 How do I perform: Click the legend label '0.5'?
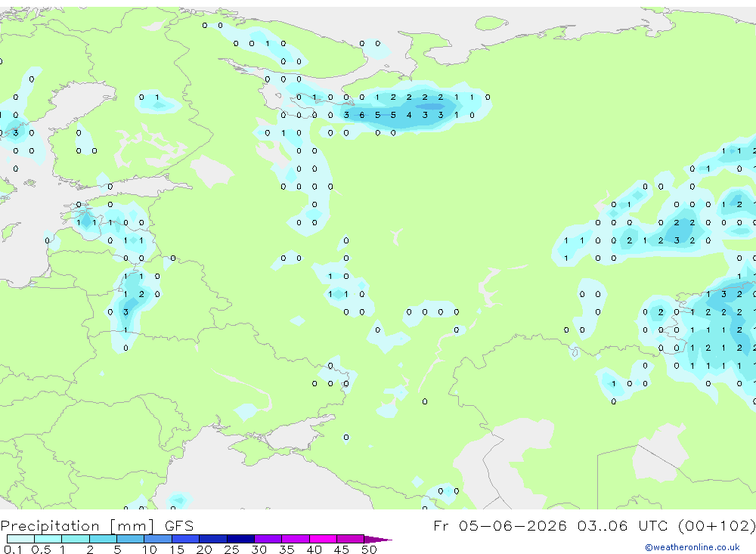pyautogui.click(x=41, y=549)
